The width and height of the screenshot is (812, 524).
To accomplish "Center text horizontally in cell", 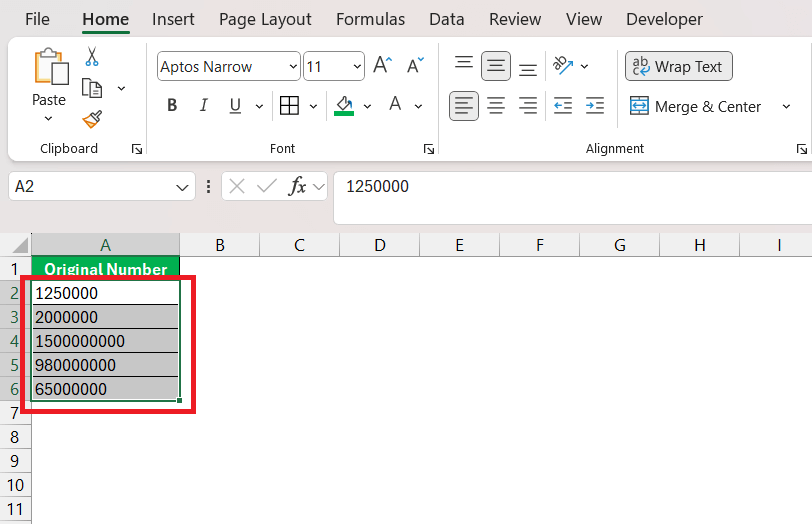I will point(496,106).
